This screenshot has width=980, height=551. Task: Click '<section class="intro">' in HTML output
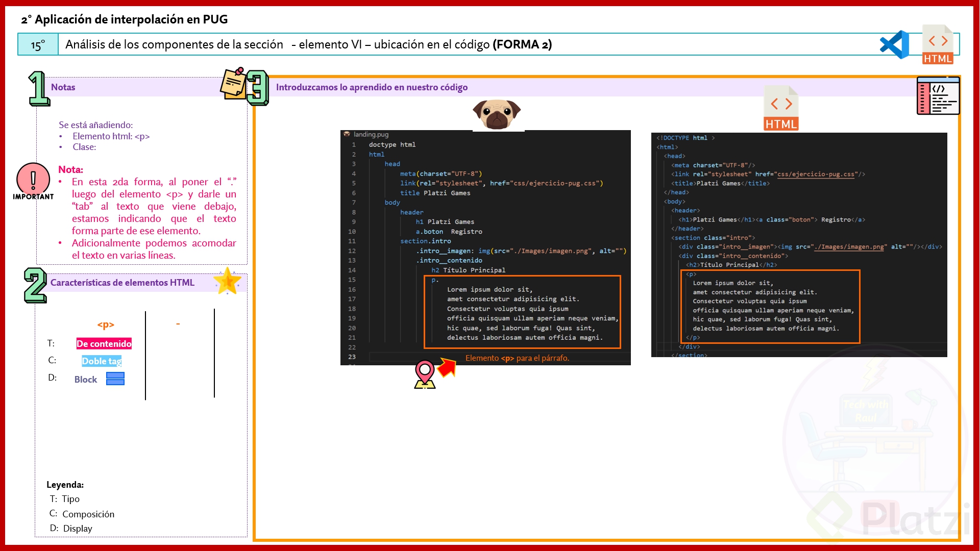click(x=713, y=238)
